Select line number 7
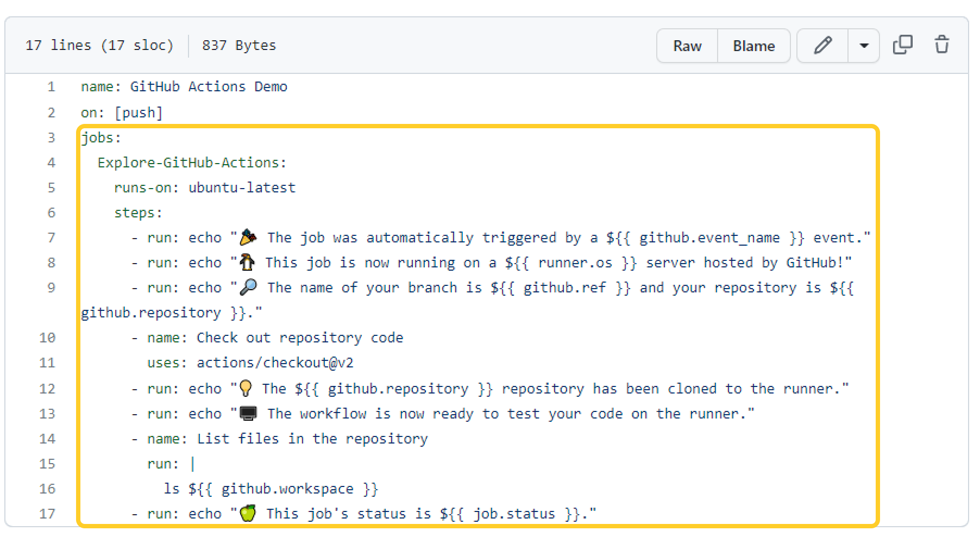This screenshot has width=980, height=537. coord(51,238)
